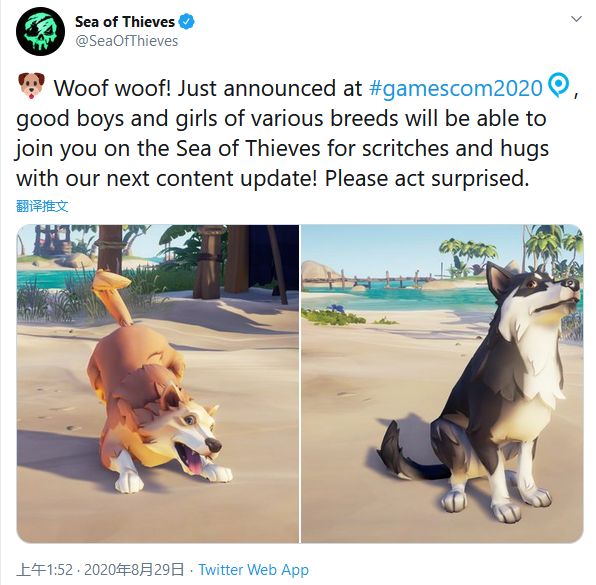596x585 pixels.
Task: Open the sitting black dog photo
Action: (x=442, y=384)
